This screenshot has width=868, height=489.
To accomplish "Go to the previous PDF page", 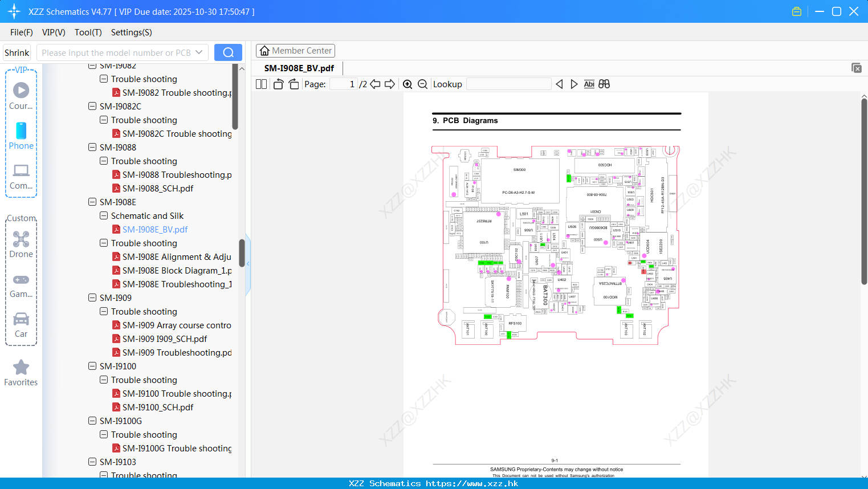I will point(375,84).
